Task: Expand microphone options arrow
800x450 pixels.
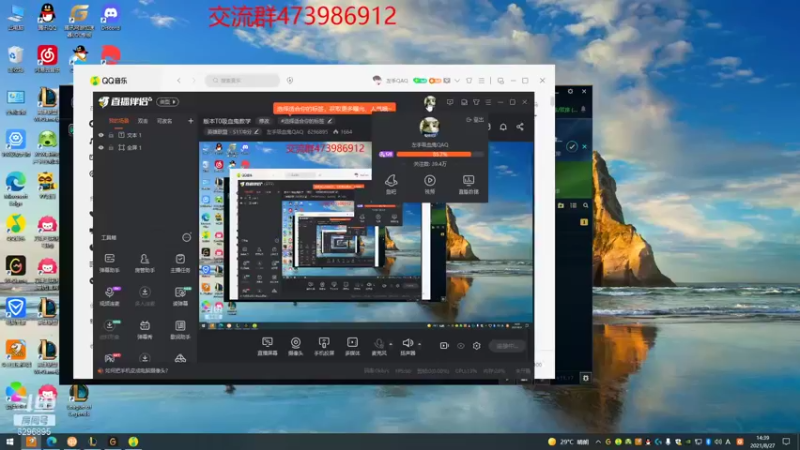Action: 391,344
